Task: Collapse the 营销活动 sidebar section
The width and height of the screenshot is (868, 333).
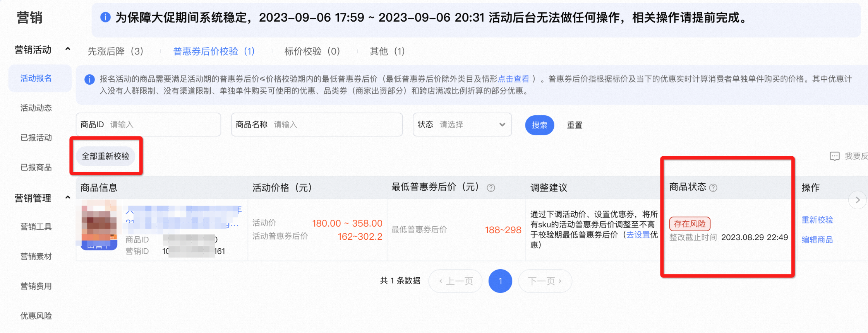Action: tap(68, 49)
